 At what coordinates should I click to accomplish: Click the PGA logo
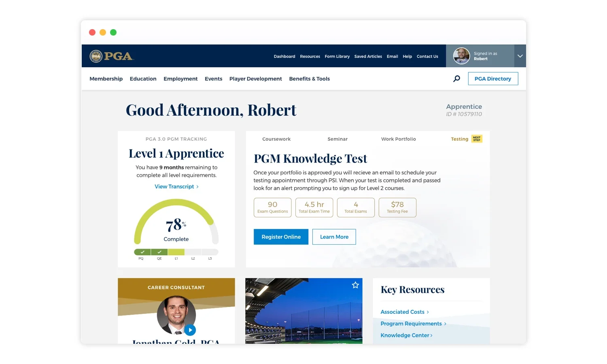coord(112,56)
